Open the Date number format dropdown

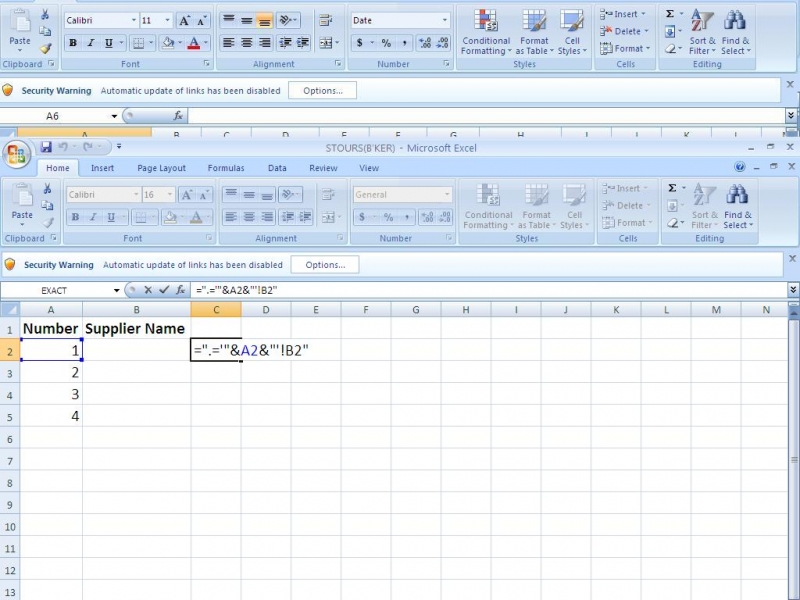tap(444, 20)
